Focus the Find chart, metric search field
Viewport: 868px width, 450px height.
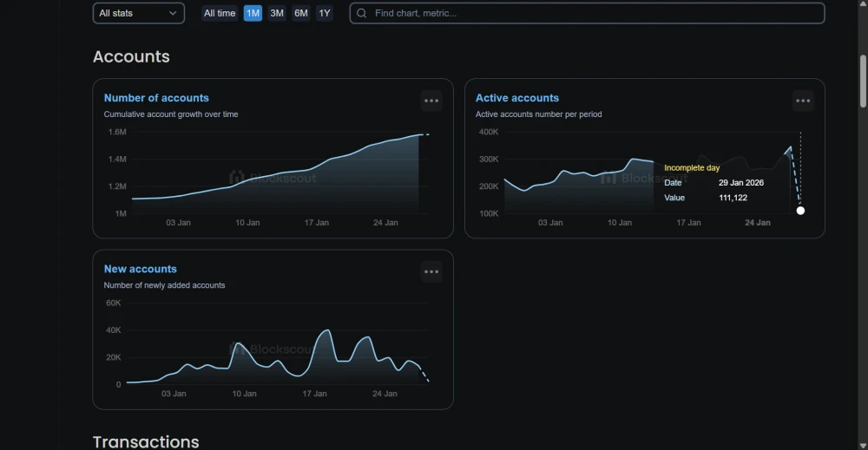pyautogui.click(x=590, y=13)
